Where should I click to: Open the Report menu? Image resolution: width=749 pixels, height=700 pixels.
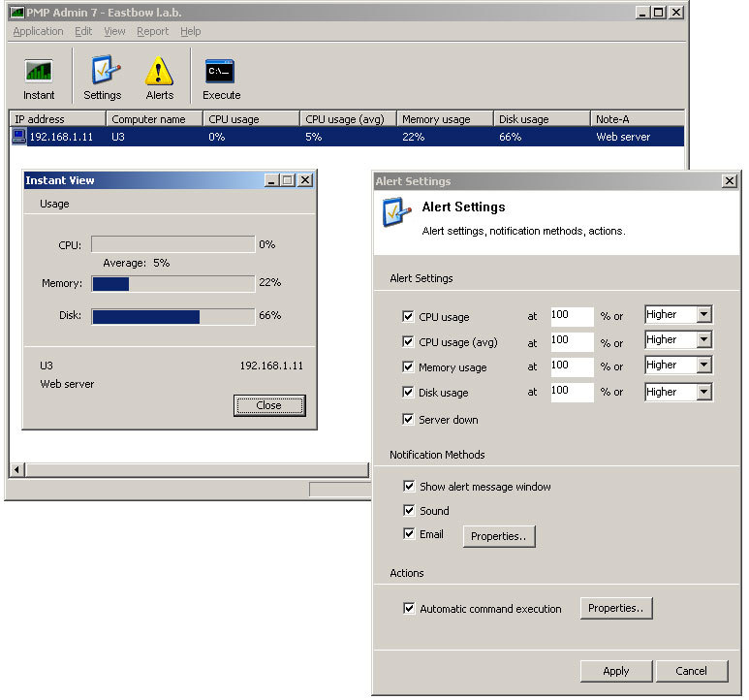[x=153, y=32]
